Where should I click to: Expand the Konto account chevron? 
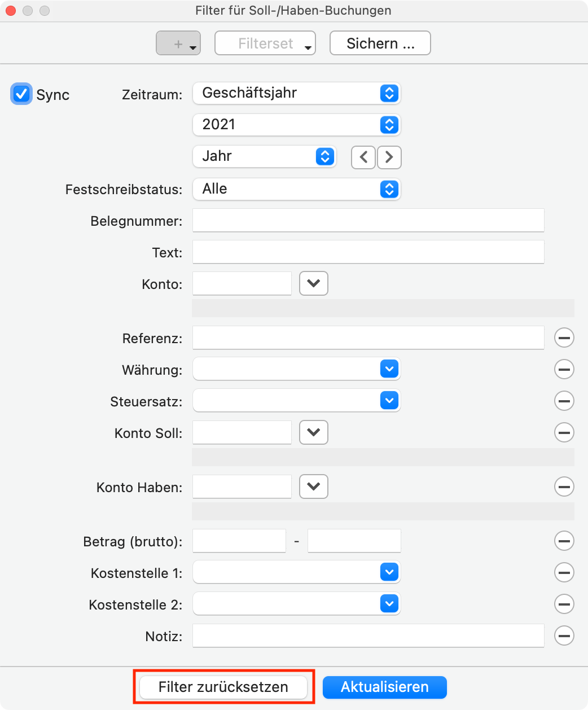314,283
